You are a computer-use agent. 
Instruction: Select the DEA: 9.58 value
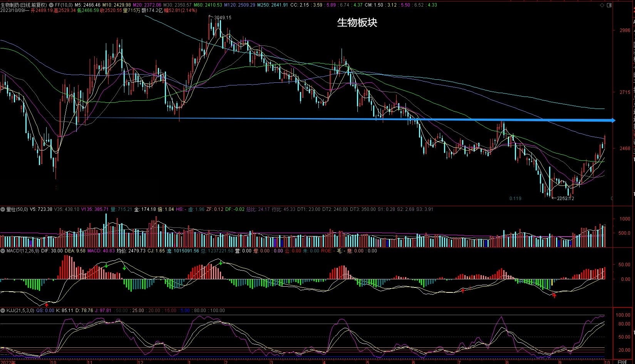(x=75, y=251)
